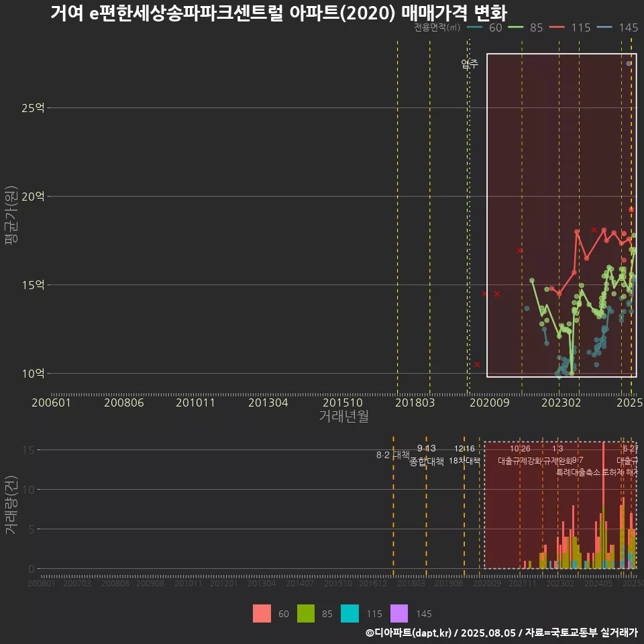
Task: Click the 145㎡ data point above 25억
Action: 629,63
